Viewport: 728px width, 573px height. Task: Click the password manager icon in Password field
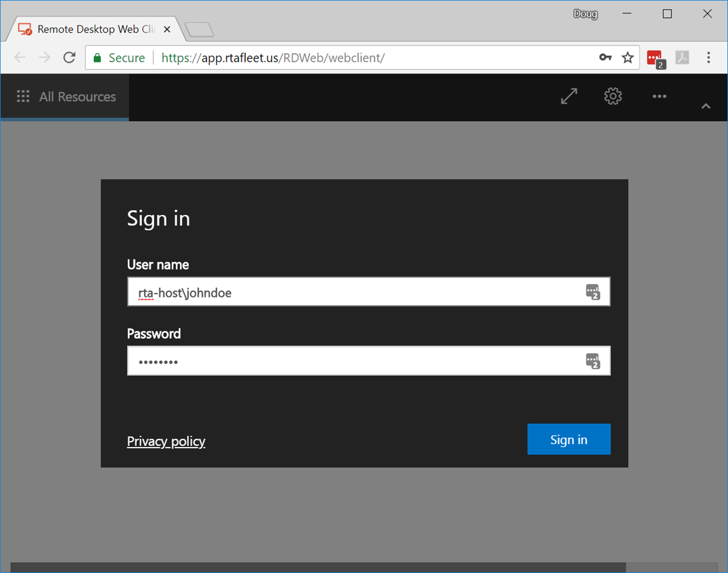click(x=592, y=361)
